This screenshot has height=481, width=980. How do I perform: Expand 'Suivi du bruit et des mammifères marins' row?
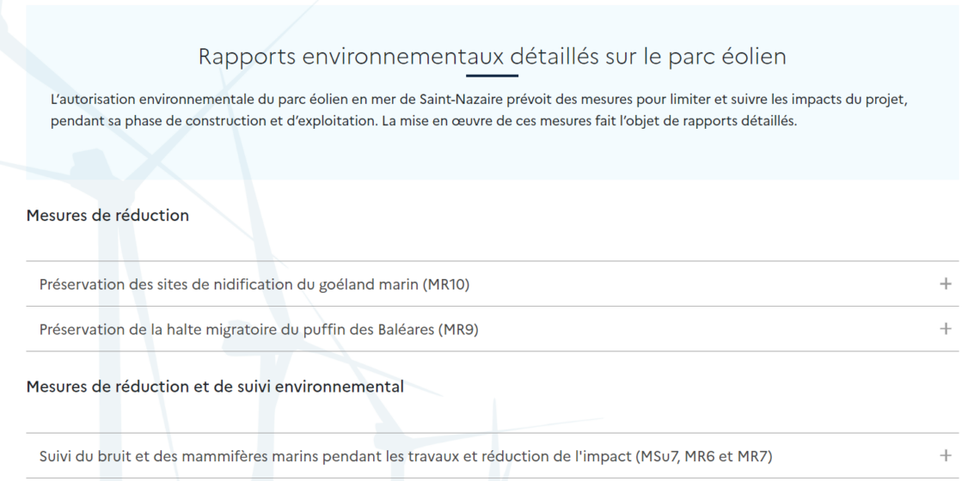pyautogui.click(x=492, y=456)
